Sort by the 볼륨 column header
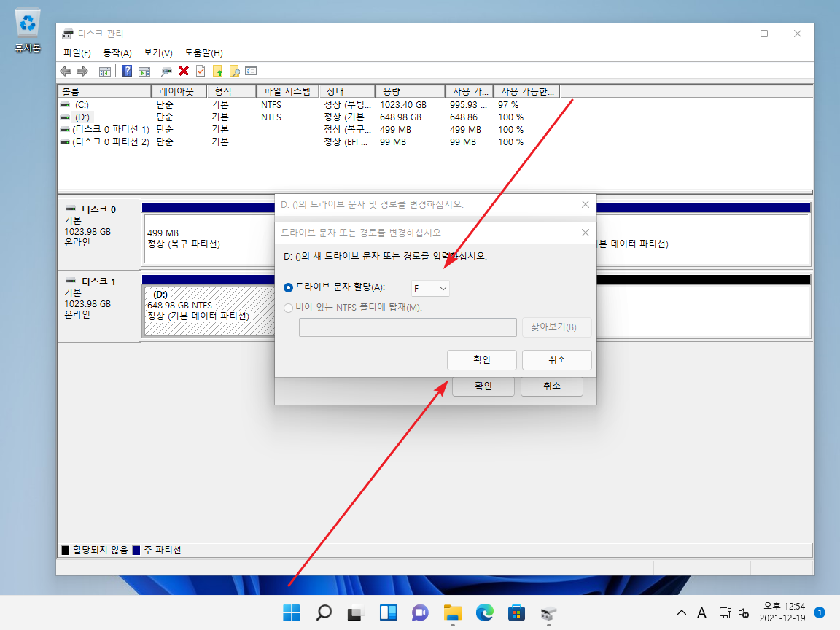 coord(104,92)
